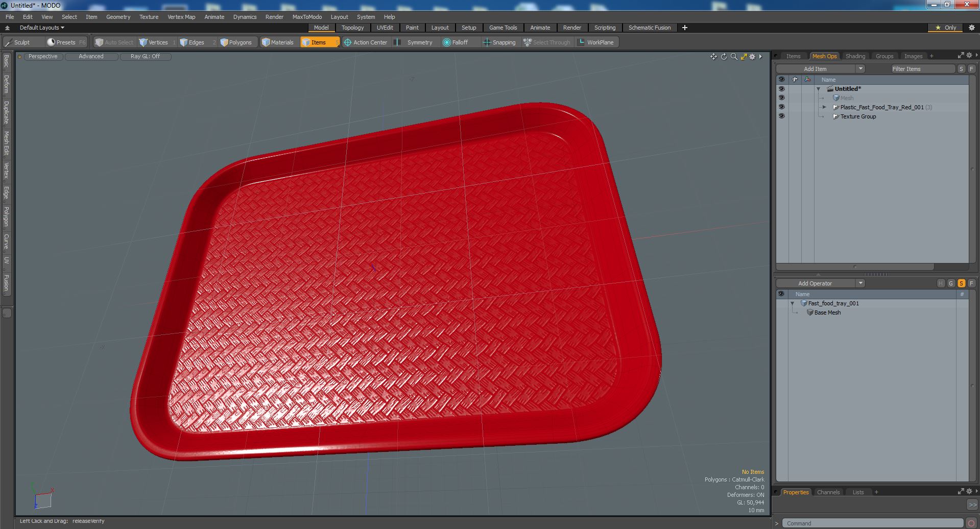The width and height of the screenshot is (980, 529).
Task: Open the Presets browser
Action: 66,42
